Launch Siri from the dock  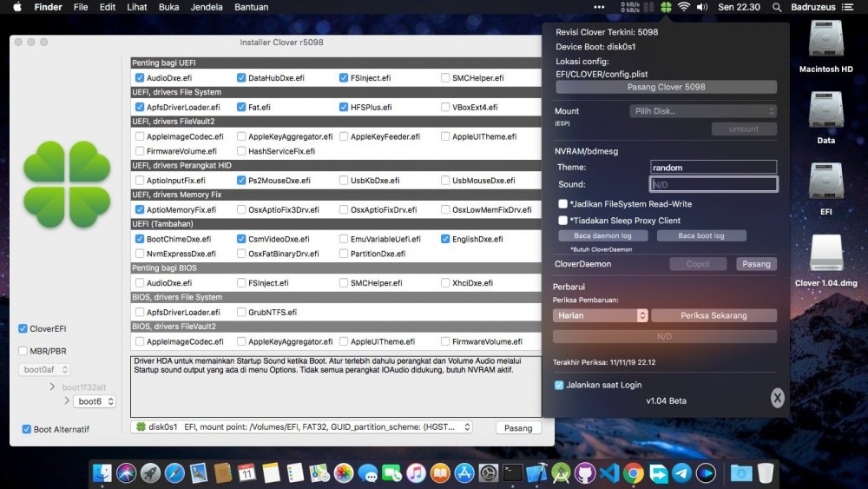click(126, 473)
